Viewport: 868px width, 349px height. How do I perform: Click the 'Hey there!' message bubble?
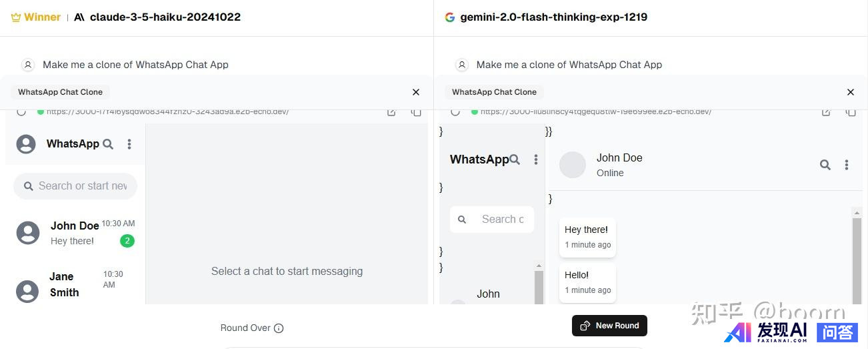[587, 237]
